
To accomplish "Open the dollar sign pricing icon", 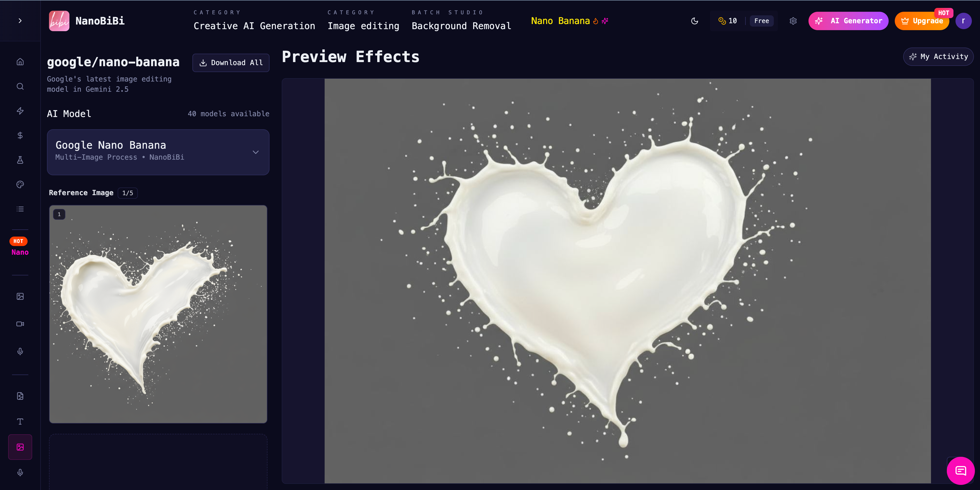I will coord(20,136).
